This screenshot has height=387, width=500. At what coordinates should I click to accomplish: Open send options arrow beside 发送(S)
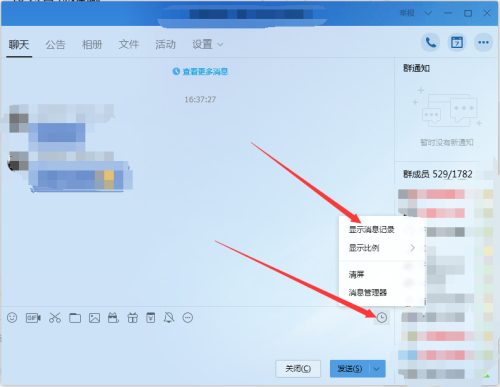(377, 369)
